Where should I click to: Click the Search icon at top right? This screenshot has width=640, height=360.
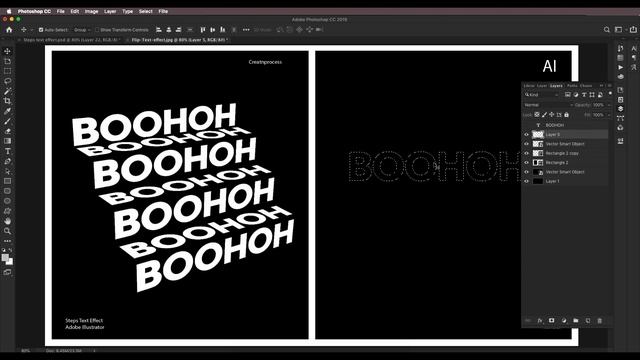607,30
